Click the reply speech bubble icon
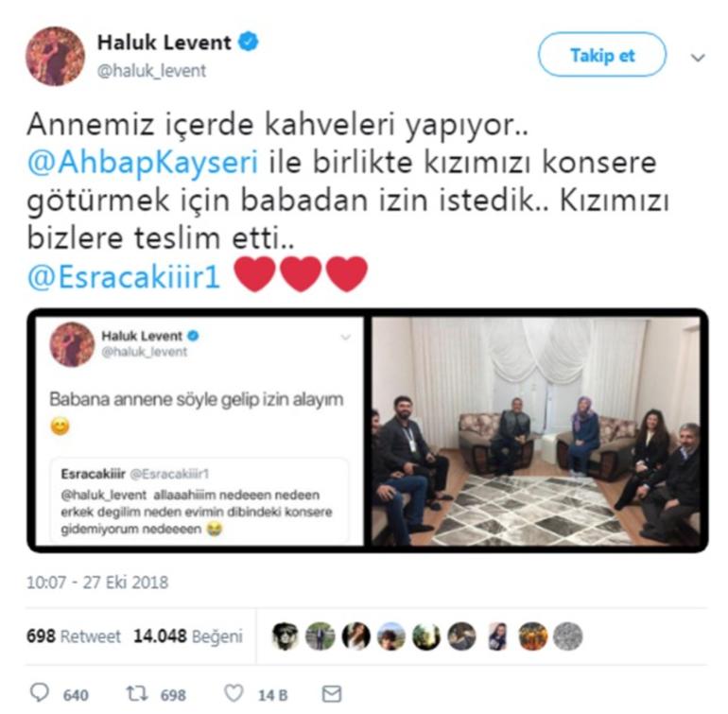728x714 pixels. (40, 693)
